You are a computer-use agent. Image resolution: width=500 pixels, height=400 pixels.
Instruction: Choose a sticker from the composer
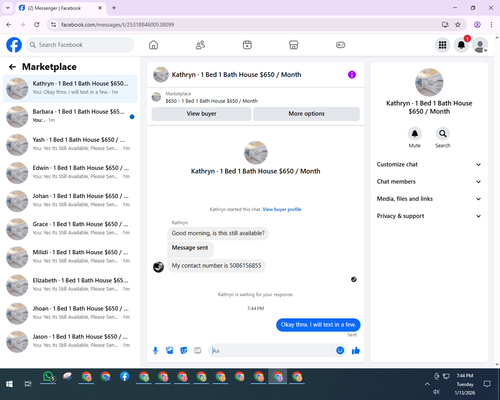click(x=183, y=350)
